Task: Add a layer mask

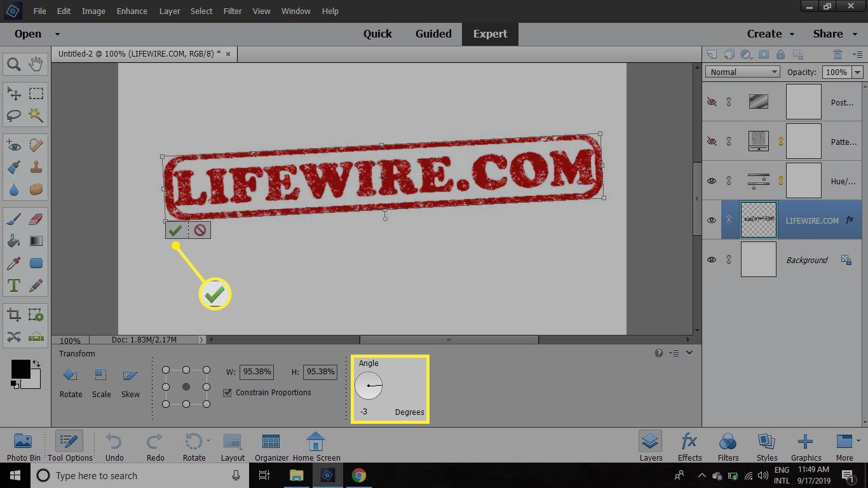Action: 764,55
